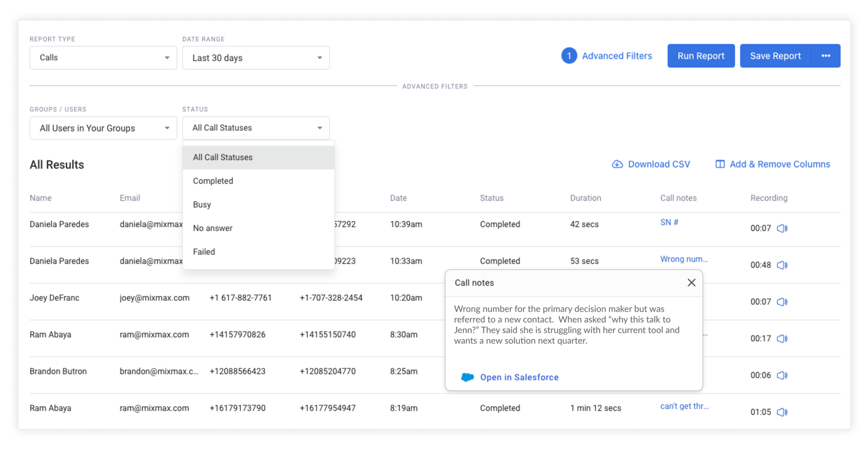Click the Run Report button

pos(701,56)
